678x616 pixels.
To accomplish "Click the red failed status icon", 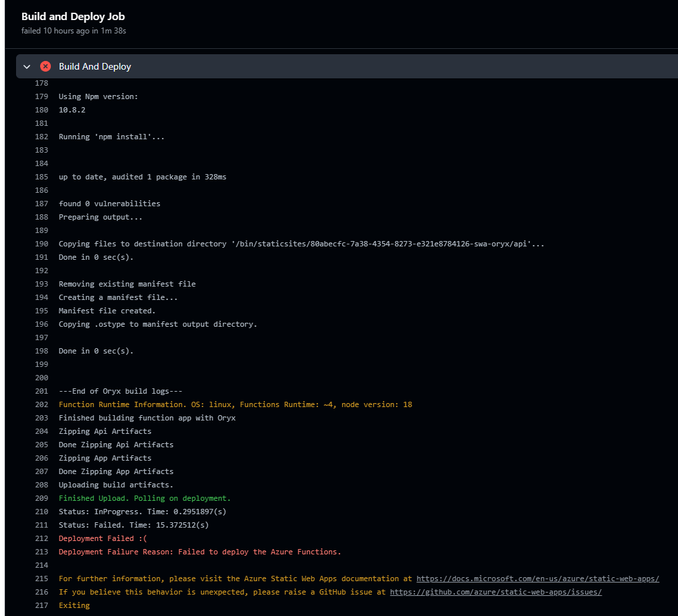I will coord(46,66).
